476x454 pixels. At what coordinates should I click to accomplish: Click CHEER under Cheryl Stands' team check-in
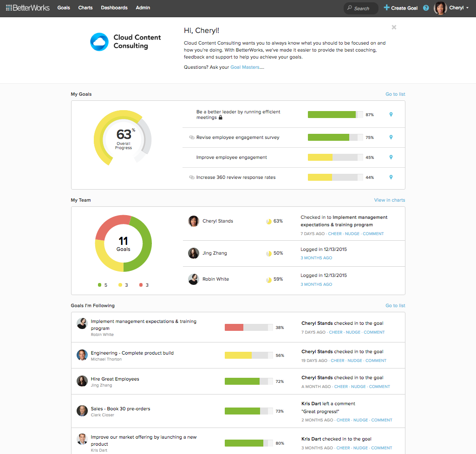[335, 234]
